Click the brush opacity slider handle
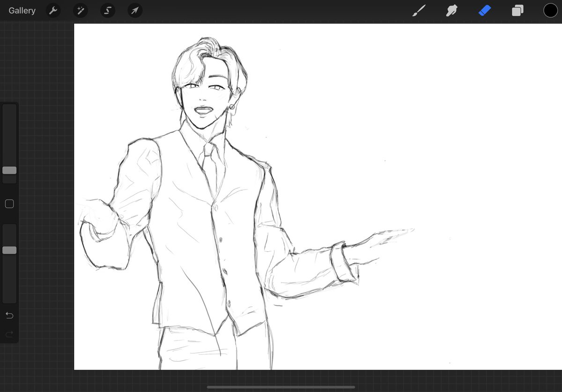 click(9, 250)
